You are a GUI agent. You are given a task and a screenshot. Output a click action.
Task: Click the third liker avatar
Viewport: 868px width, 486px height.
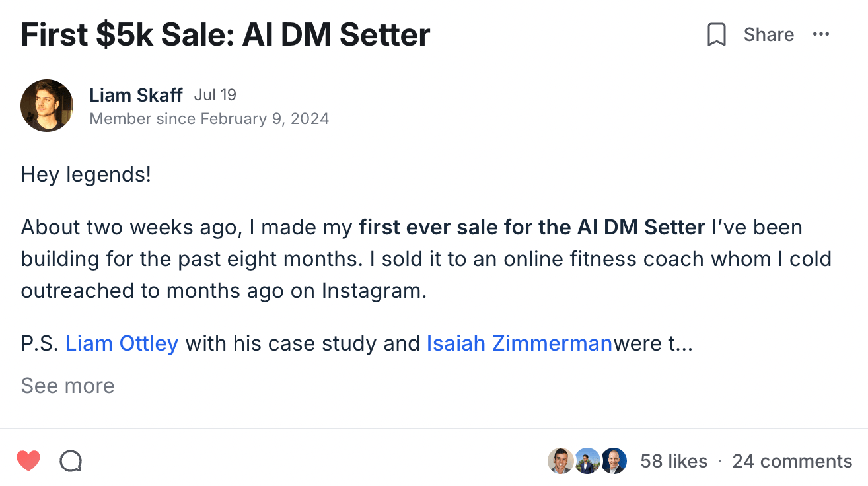[x=613, y=461]
